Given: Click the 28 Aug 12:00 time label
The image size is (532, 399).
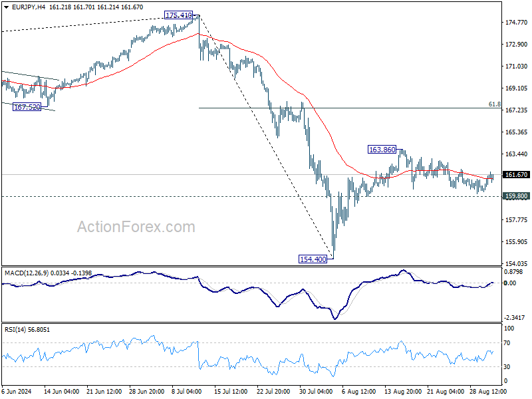Looking at the screenshot, I should [x=488, y=392].
